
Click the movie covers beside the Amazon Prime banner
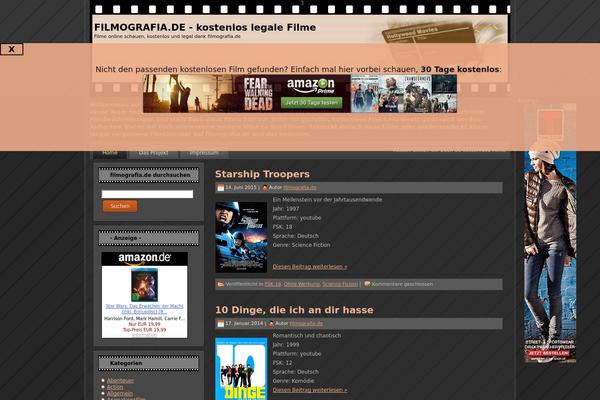pyautogui.click(x=404, y=93)
